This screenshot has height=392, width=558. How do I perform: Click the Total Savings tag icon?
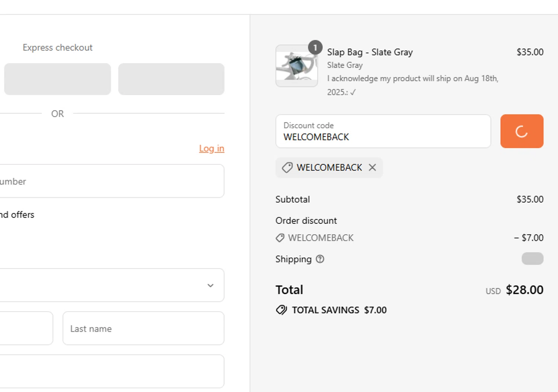coord(282,310)
